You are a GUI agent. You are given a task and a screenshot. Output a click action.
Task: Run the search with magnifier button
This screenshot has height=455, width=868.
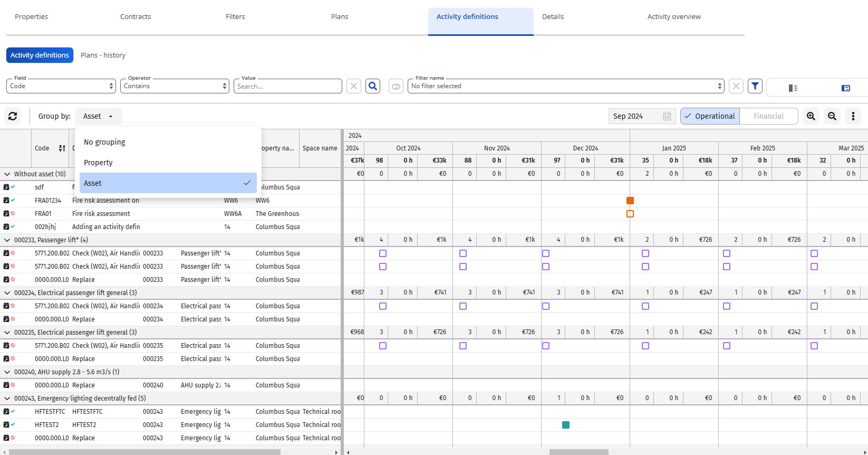point(373,86)
